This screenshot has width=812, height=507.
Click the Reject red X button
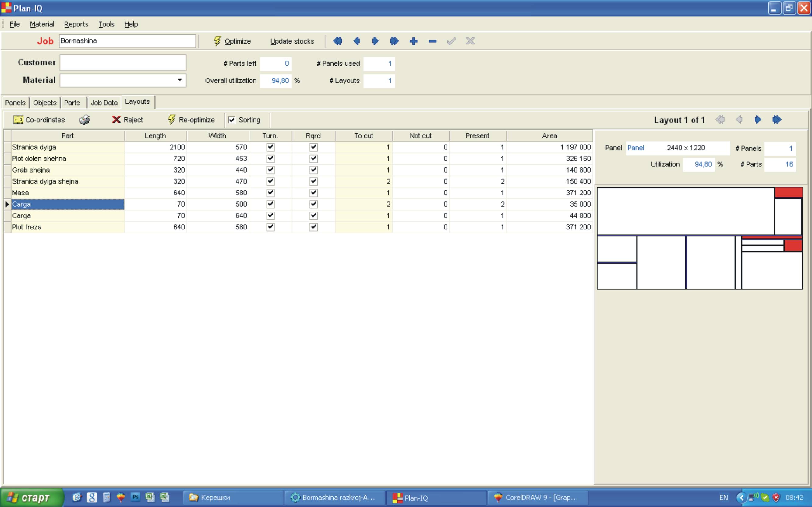coord(128,120)
